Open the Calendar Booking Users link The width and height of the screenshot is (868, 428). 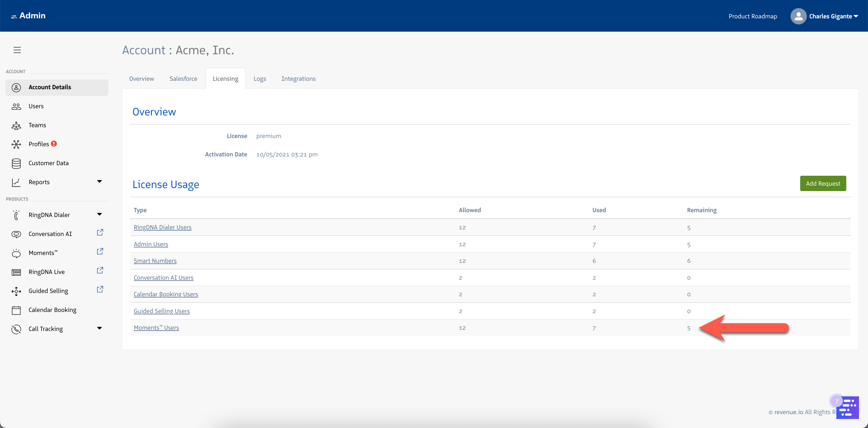(x=166, y=294)
